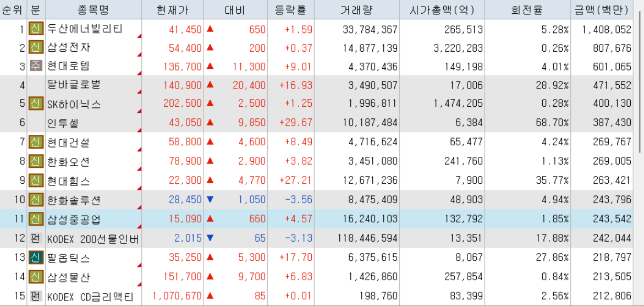644x306 pixels.
Task: Click the 신 badge next to 한화솔루션
Action: [36, 200]
